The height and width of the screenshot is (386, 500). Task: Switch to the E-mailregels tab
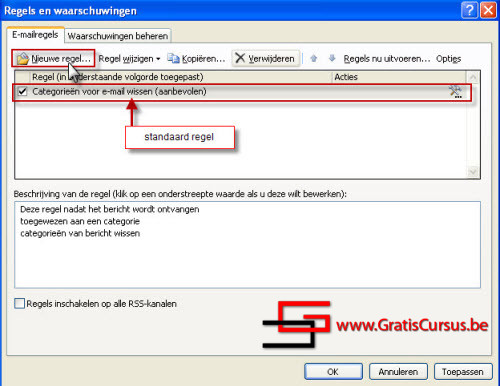pos(35,35)
